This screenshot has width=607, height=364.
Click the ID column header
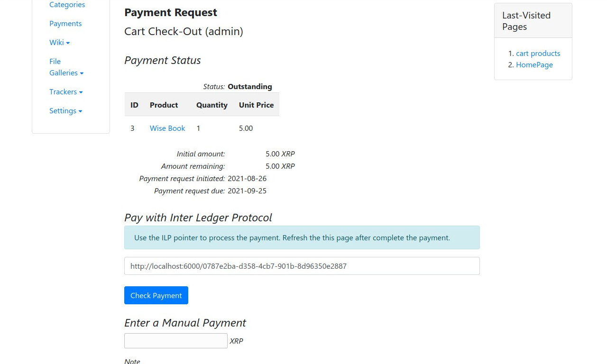pos(134,105)
